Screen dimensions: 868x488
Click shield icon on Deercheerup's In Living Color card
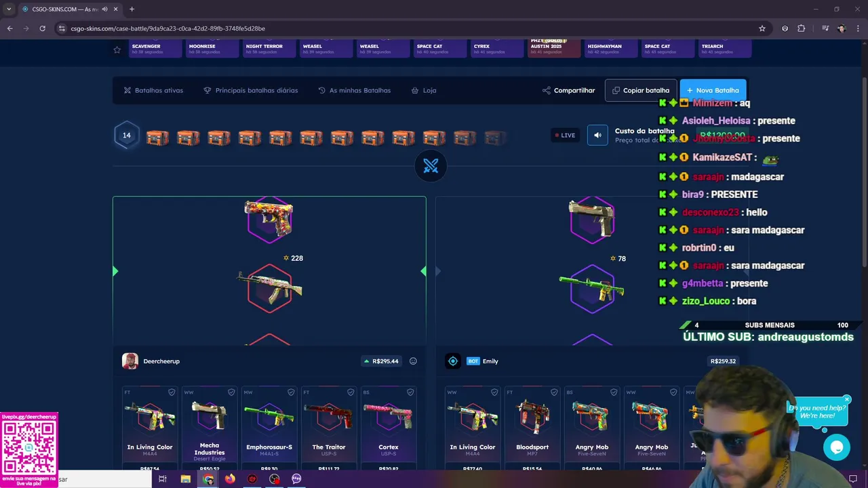click(x=172, y=392)
